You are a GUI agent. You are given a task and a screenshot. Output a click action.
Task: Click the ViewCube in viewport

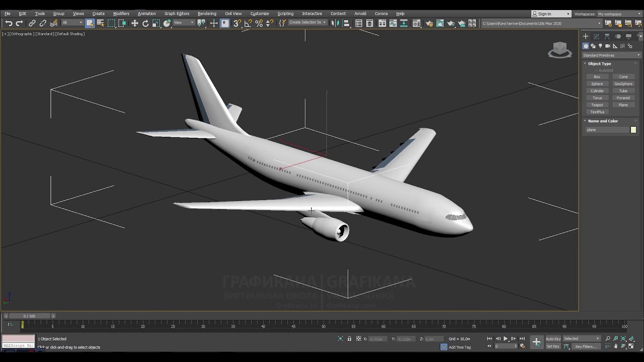point(559,50)
